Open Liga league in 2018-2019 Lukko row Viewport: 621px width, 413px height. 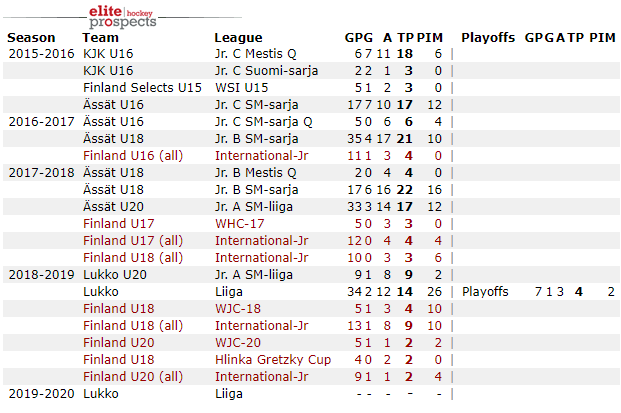click(x=229, y=291)
